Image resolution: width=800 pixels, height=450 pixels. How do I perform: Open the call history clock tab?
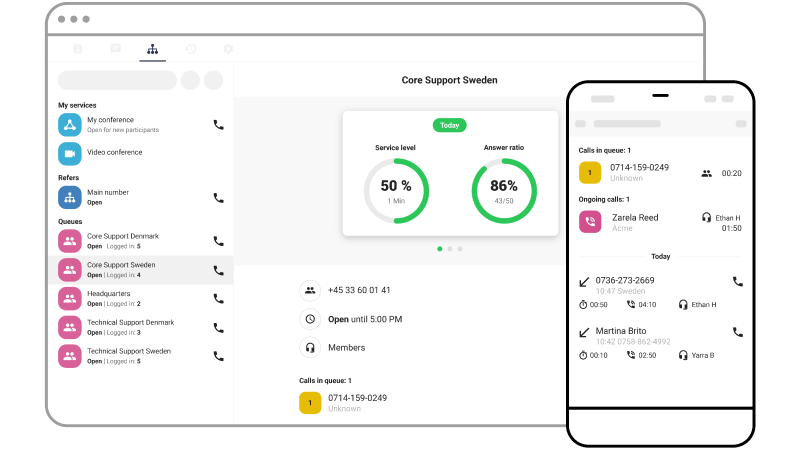click(190, 48)
